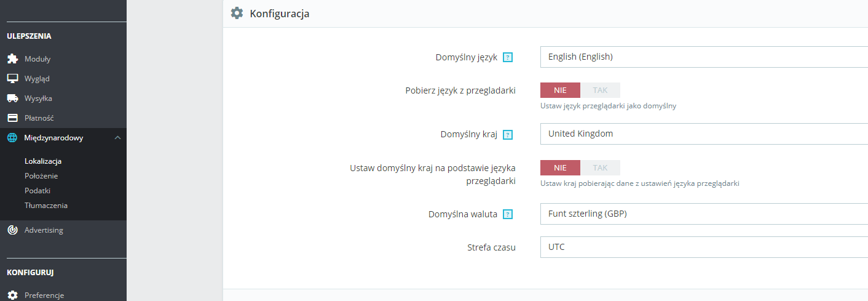Click the Wysyłka truck icon

point(12,98)
